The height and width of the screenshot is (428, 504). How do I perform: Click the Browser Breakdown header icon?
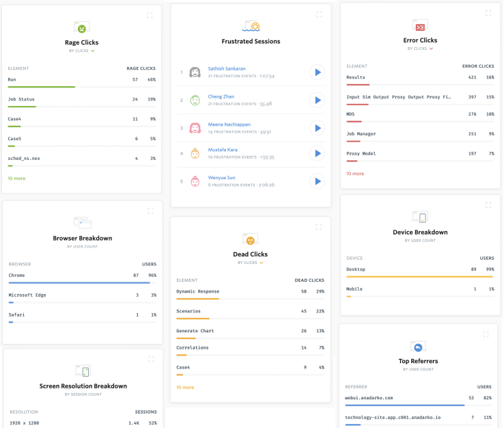tap(83, 223)
